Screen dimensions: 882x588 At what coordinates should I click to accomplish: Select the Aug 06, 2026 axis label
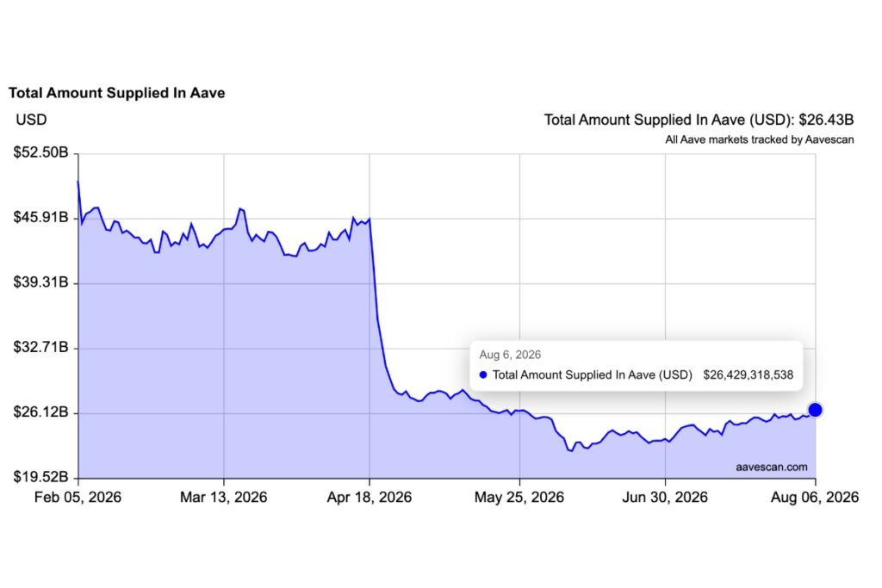(815, 497)
